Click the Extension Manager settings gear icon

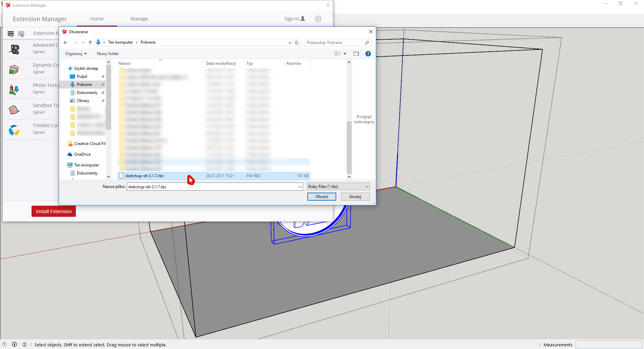[318, 19]
